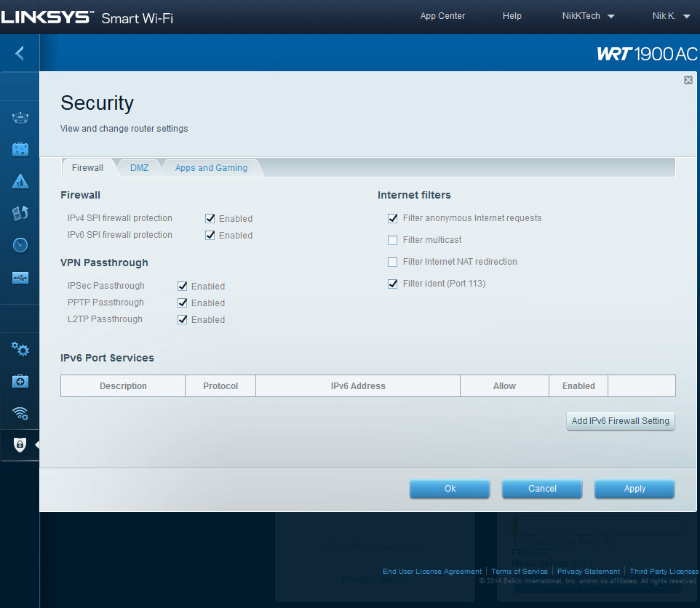Click the Ok button
Image resolution: width=700 pixels, height=608 pixels.
(450, 489)
